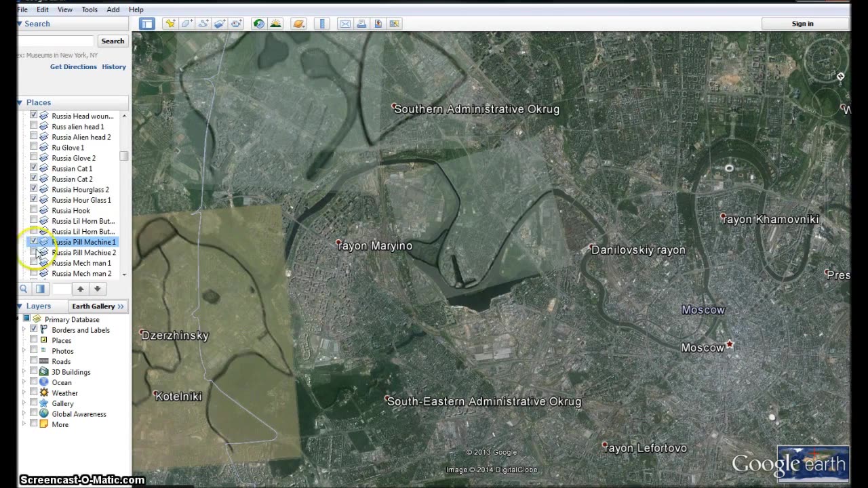Click the 3D Buildings layer icon
The width and height of the screenshot is (868, 488).
point(44,372)
